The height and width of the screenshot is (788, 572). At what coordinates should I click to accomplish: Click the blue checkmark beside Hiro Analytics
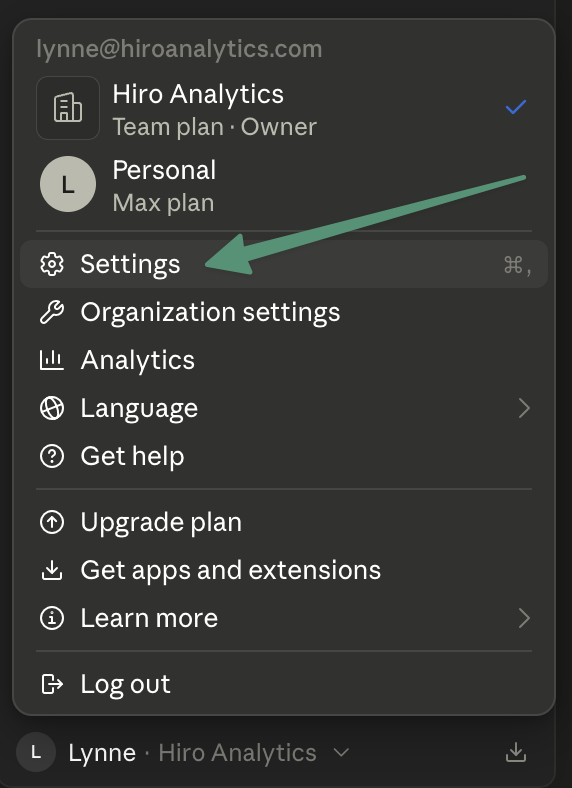pyautogui.click(x=516, y=107)
